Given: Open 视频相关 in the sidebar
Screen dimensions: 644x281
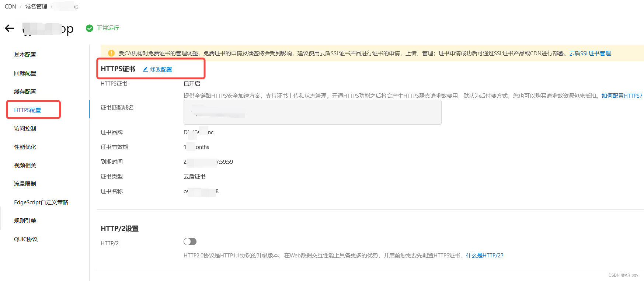Looking at the screenshot, I should (x=25, y=165).
